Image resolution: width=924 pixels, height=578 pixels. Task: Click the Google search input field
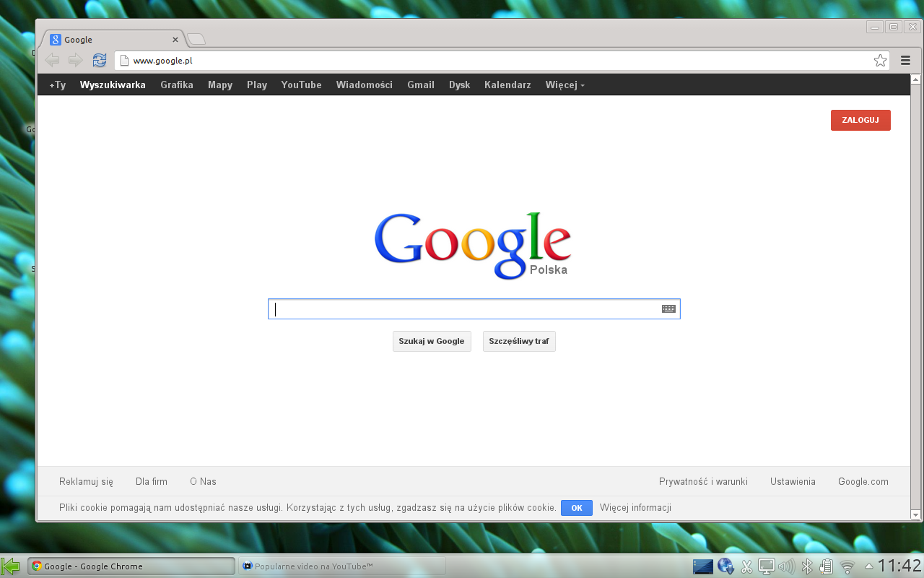point(474,309)
